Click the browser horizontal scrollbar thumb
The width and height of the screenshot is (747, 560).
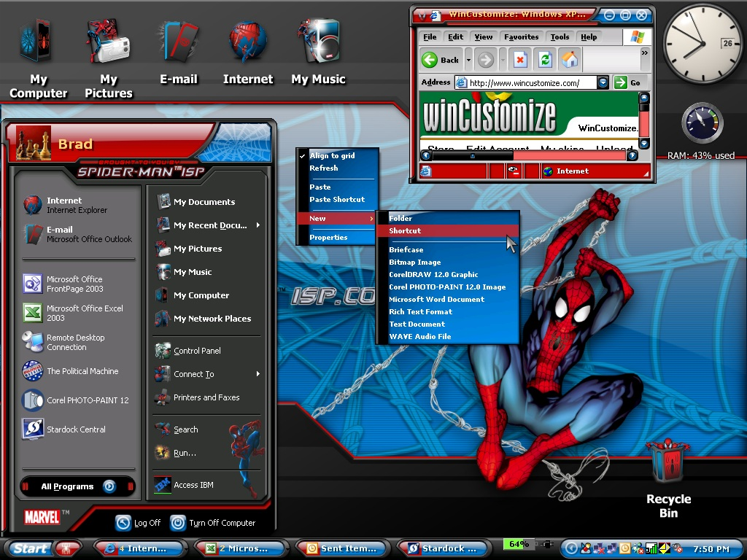pyautogui.click(x=473, y=155)
